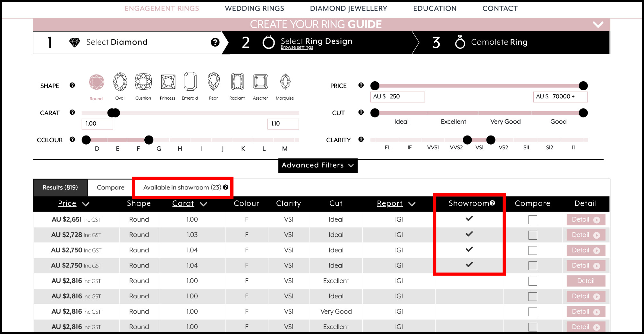Click the right handle of Colour slider

pos(148,140)
